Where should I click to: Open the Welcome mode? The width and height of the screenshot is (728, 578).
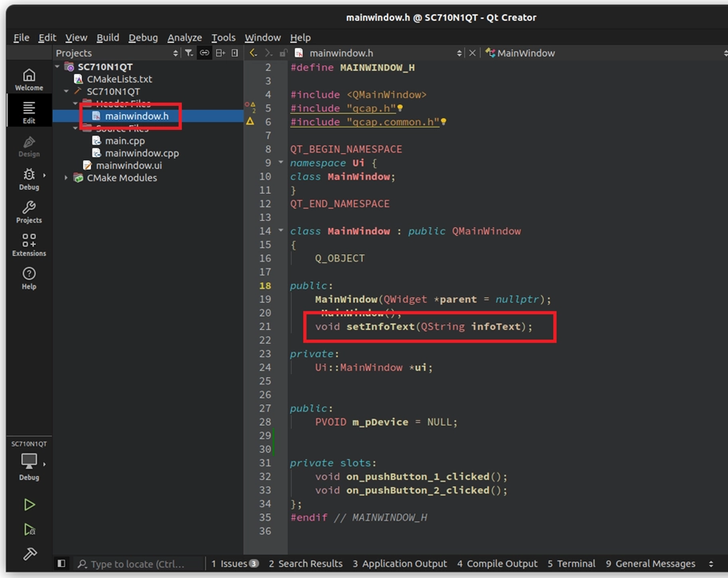click(x=29, y=80)
